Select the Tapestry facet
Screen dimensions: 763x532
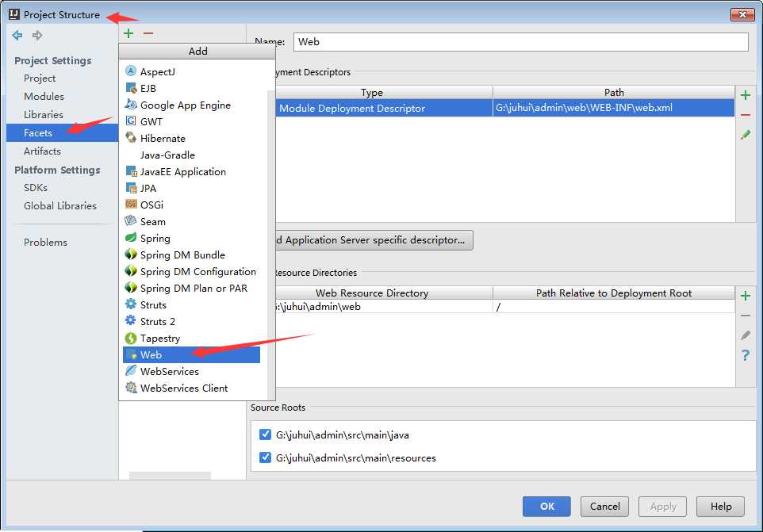pos(191,338)
